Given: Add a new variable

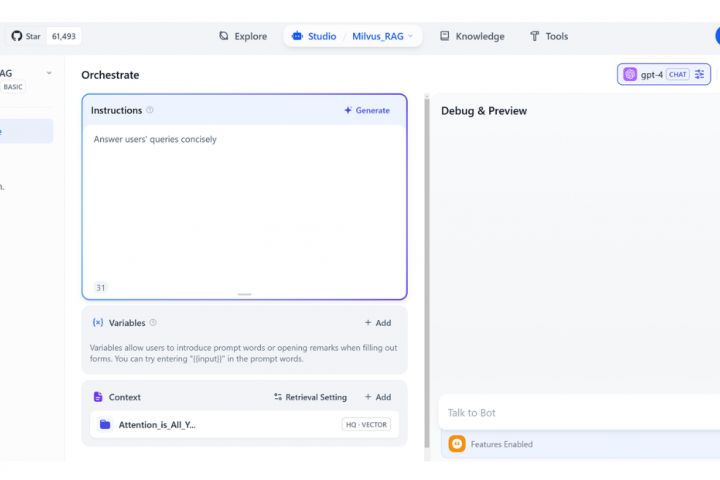Looking at the screenshot, I should [x=378, y=323].
